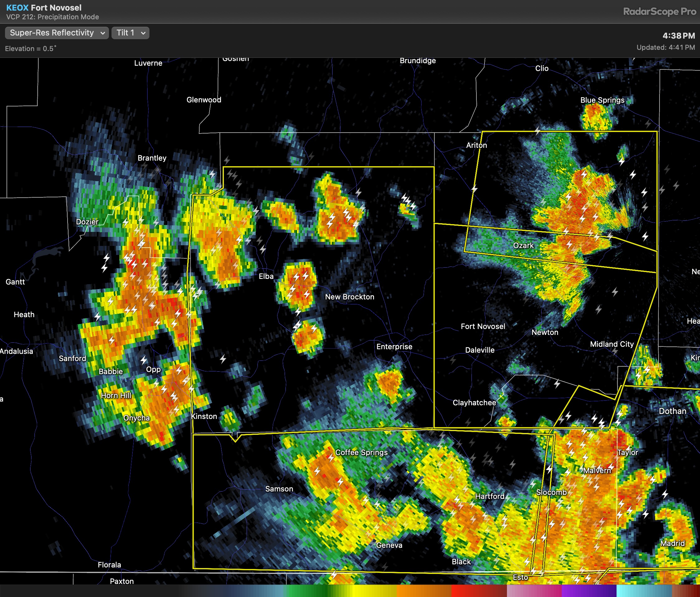
Task: Click the purple section of the reflectivity color scale
Action: pyautogui.click(x=589, y=591)
